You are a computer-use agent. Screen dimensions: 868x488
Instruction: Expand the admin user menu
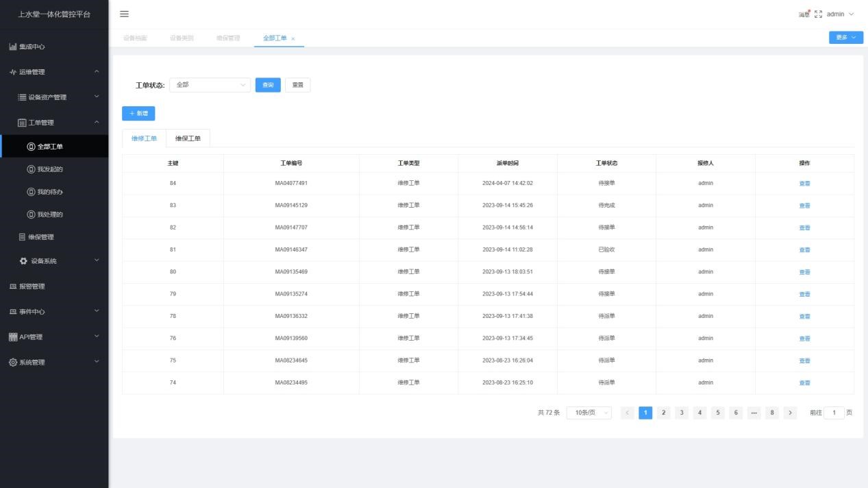(840, 14)
